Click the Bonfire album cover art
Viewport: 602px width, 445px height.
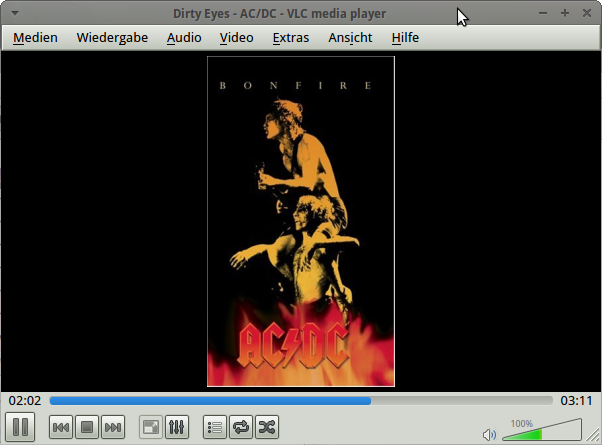[301, 222]
